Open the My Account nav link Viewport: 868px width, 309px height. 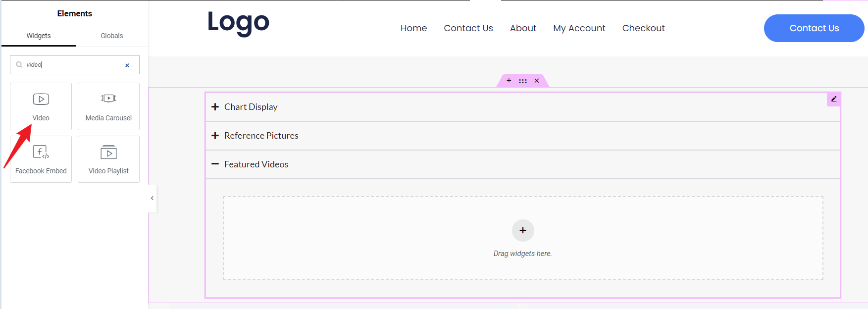tap(579, 28)
